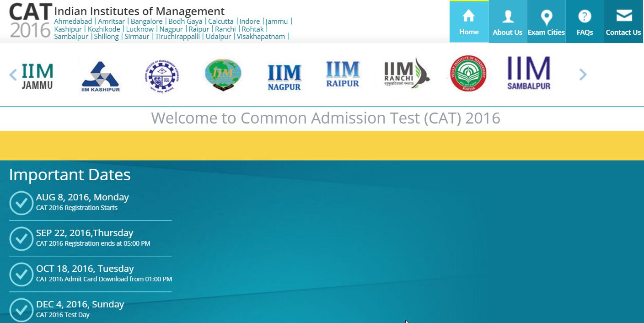Screen dimensions: 644x323
Task: Click the Bangalore institute link
Action: pyautogui.click(x=146, y=22)
